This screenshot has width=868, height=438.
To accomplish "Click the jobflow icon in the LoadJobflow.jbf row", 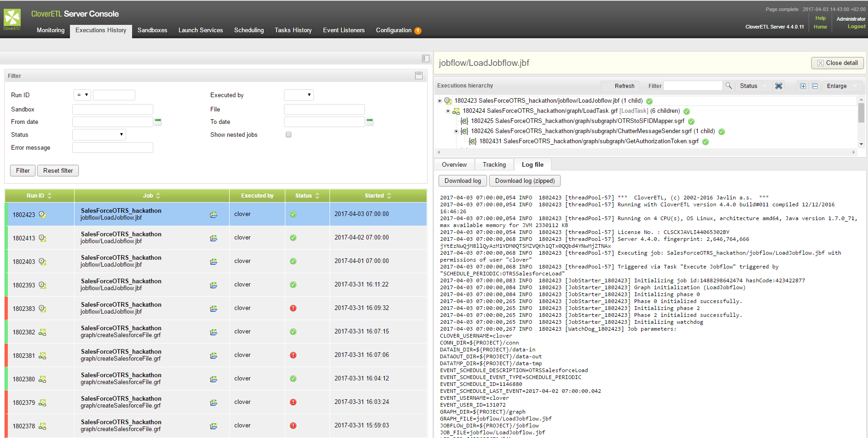I will (214, 214).
